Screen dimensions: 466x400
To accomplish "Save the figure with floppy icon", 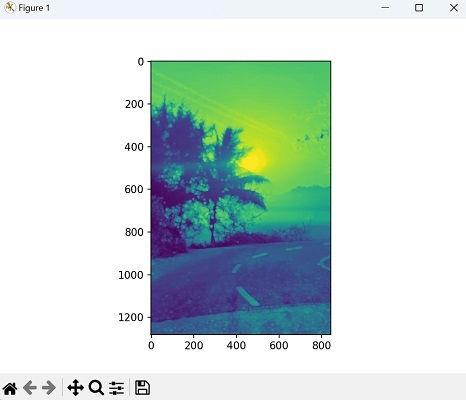I will pos(142,388).
